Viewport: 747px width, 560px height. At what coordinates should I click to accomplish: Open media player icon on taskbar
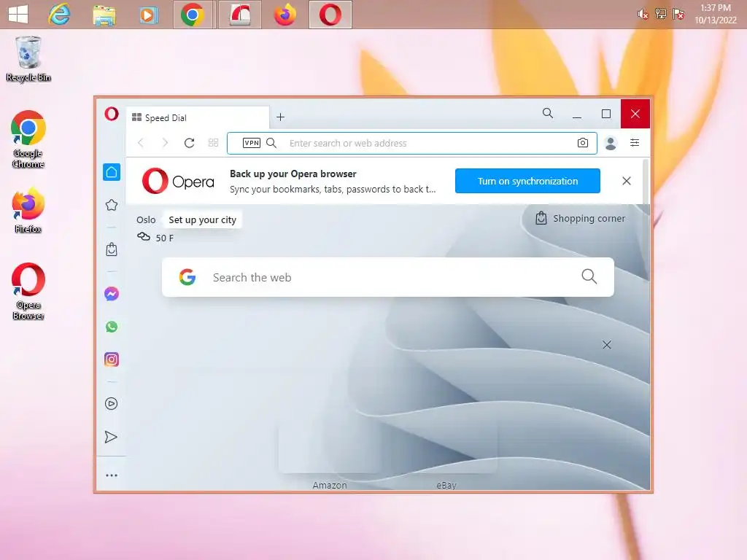[x=149, y=15]
